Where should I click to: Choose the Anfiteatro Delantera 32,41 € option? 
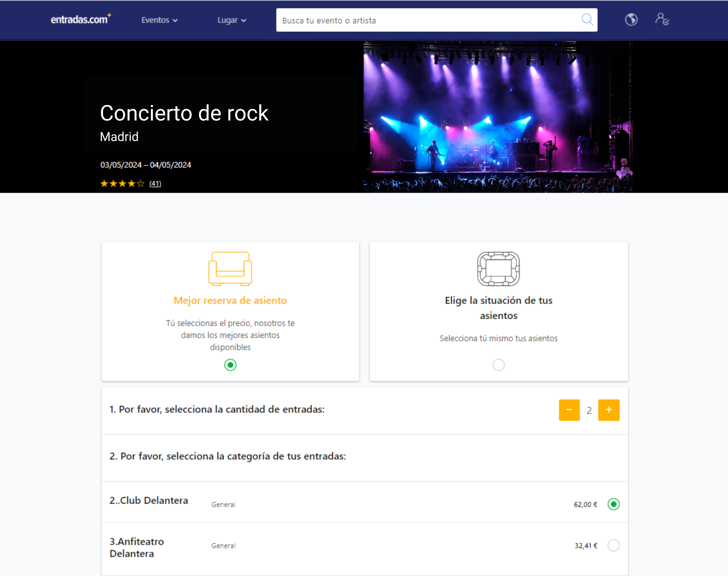click(613, 545)
